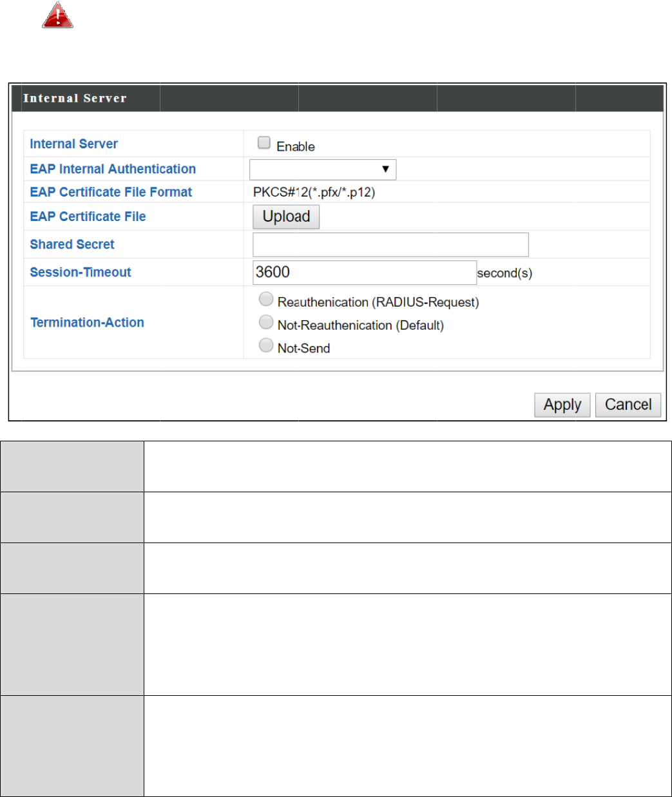Select Reauthenication (RADIUS-Request) radio option
Image resolution: width=672 pixels, height=797 pixels.
pos(266,300)
